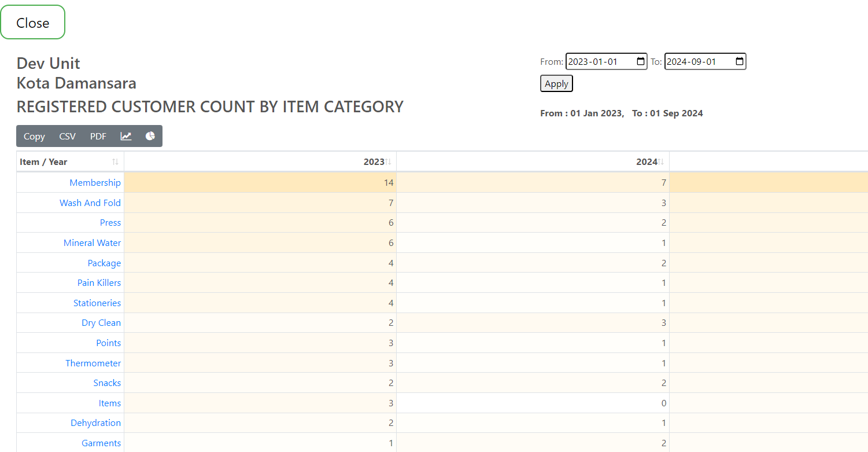Open the calendar picker for the To date

(738, 61)
